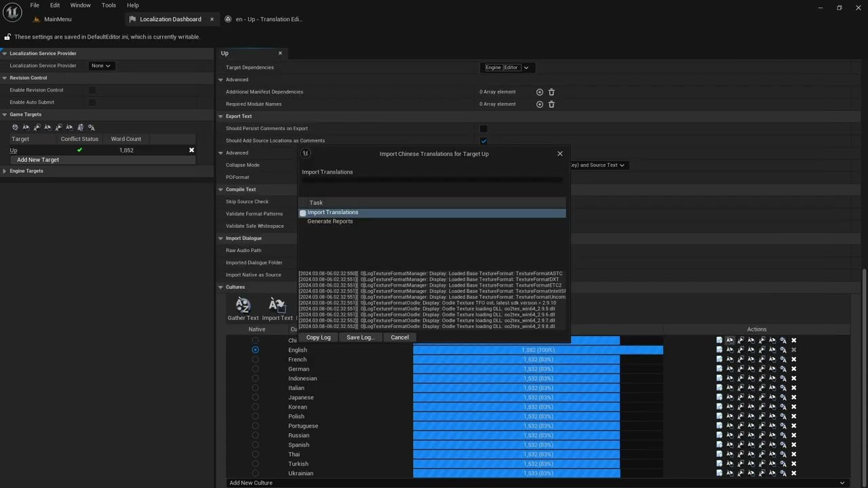Viewport: 868px width, 488px height.
Task: Select the English native culture radio button
Action: pyautogui.click(x=256, y=350)
